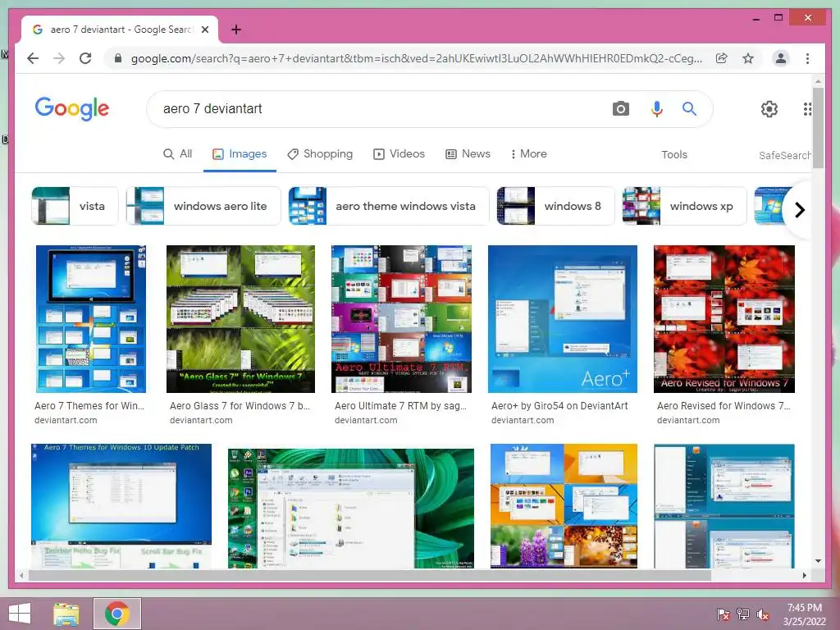Open Aero Ultimate 7 RTM image
This screenshot has width=840, height=630.
pos(401,319)
